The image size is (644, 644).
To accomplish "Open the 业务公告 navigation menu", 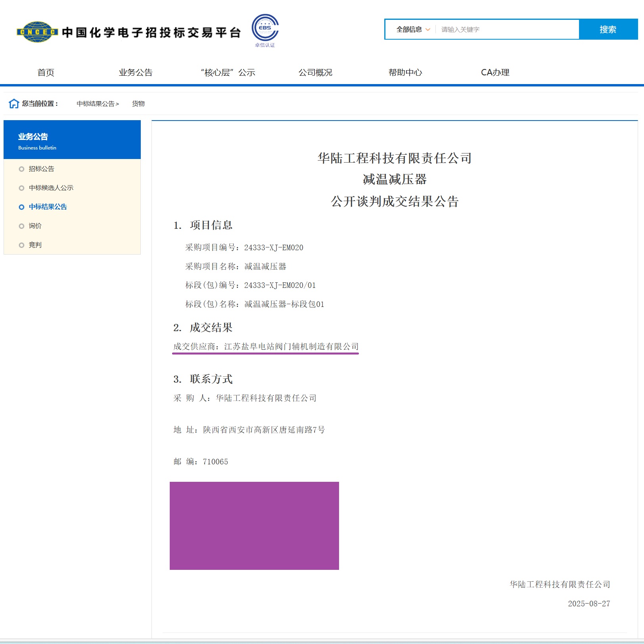I will (136, 73).
